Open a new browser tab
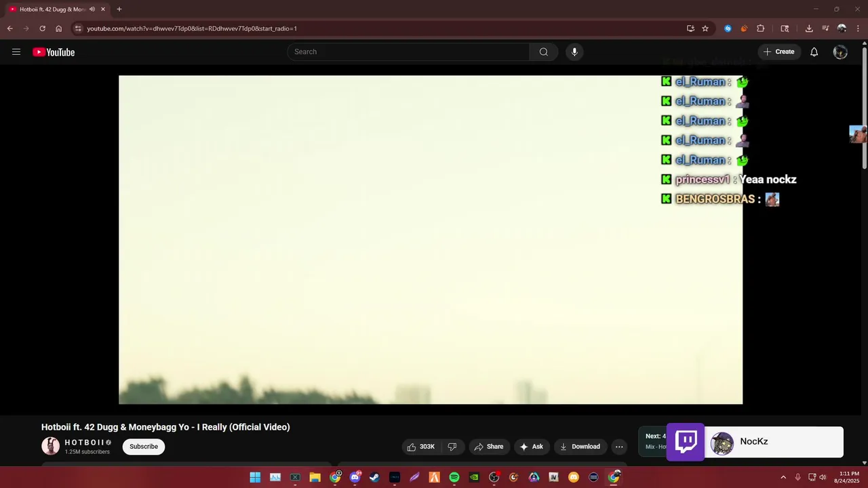This screenshot has width=868, height=488. tap(119, 9)
